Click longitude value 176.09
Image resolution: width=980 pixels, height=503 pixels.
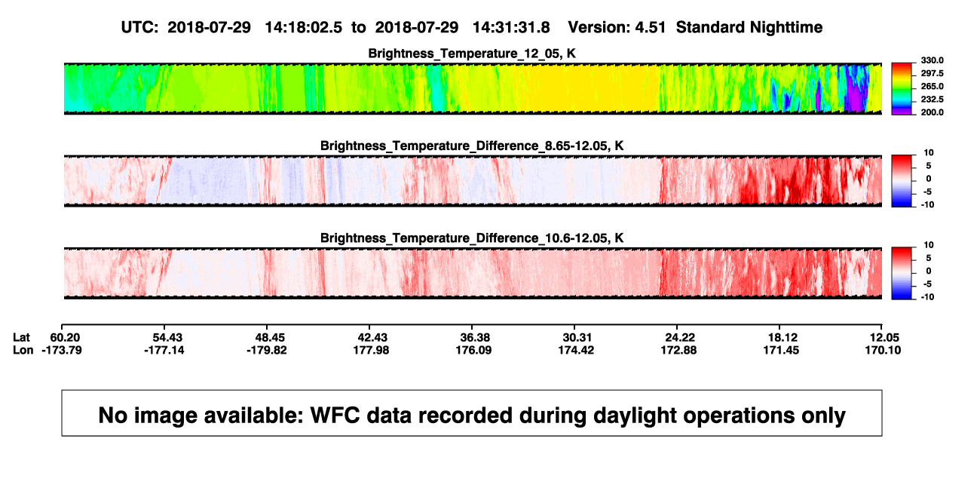click(x=473, y=350)
